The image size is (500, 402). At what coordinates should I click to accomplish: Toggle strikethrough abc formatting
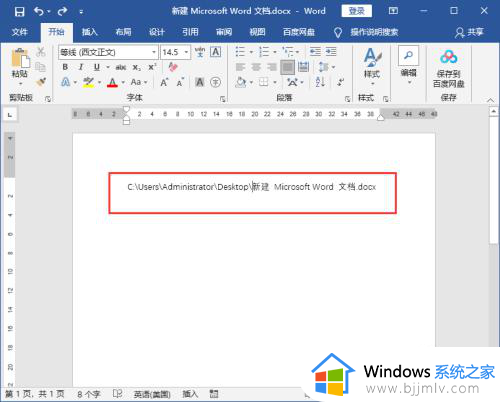click(121, 67)
